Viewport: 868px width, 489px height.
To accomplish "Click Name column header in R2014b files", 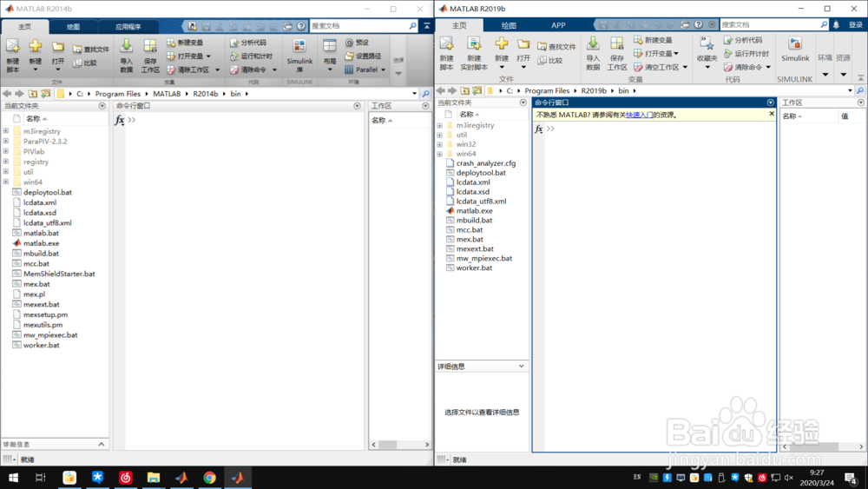I will (x=33, y=118).
